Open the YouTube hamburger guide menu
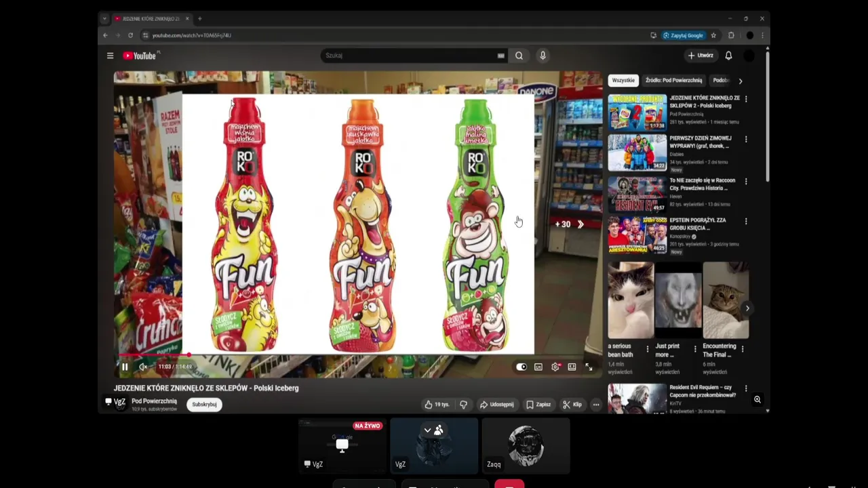This screenshot has width=868, height=488. [x=110, y=56]
